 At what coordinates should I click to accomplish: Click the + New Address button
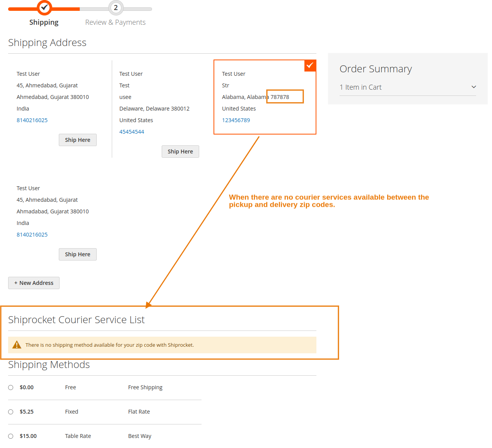34,283
